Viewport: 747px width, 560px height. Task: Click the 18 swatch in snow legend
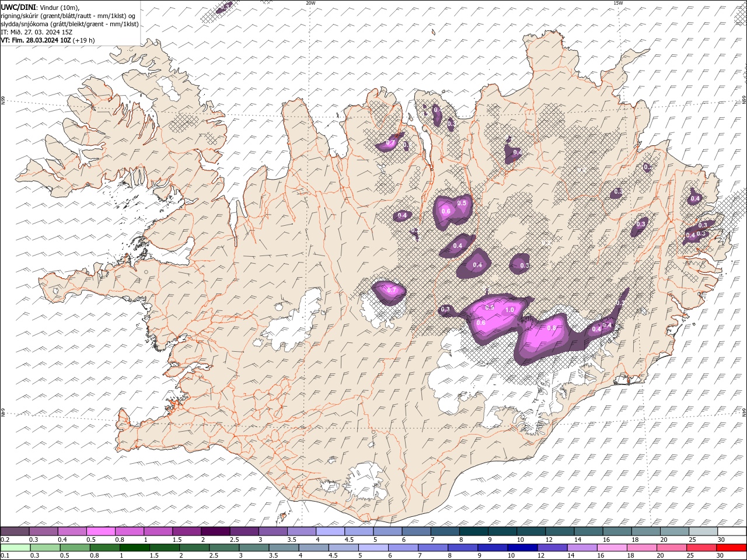tap(645, 531)
